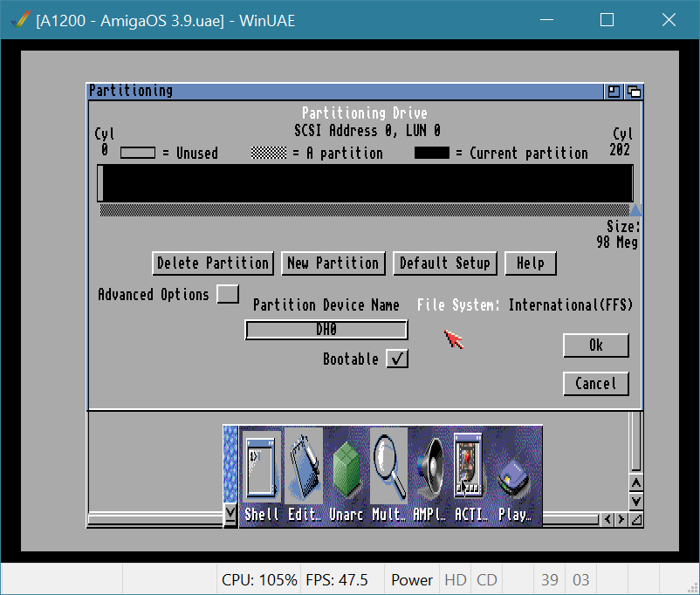This screenshot has width=700, height=595.
Task: Click the DH0 partition device name field
Action: pyautogui.click(x=326, y=330)
